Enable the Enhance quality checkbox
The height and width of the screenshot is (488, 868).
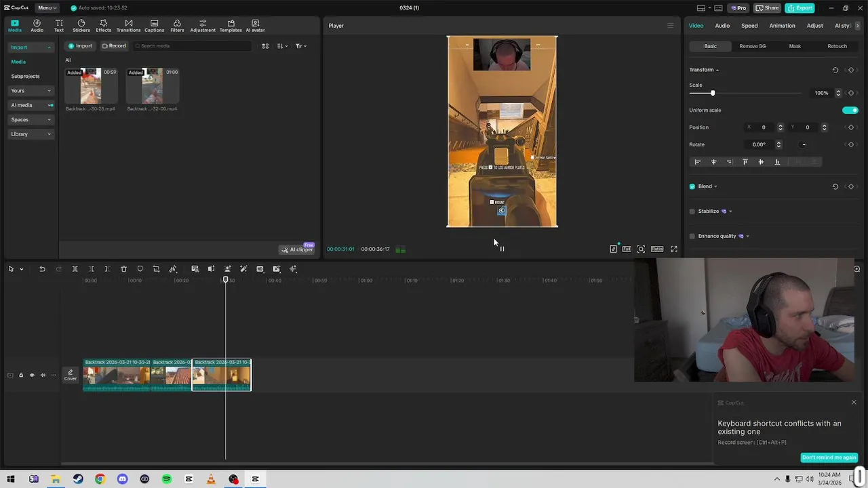click(692, 236)
